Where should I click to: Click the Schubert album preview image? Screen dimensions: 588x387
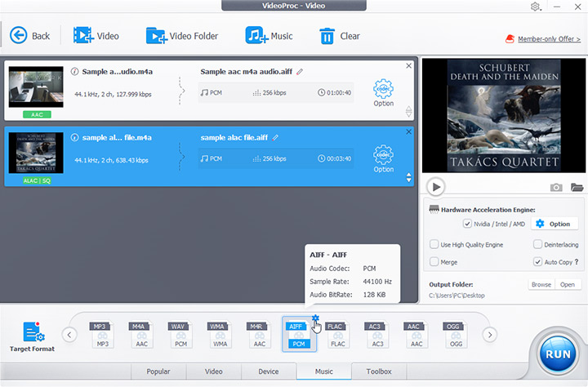click(504, 115)
